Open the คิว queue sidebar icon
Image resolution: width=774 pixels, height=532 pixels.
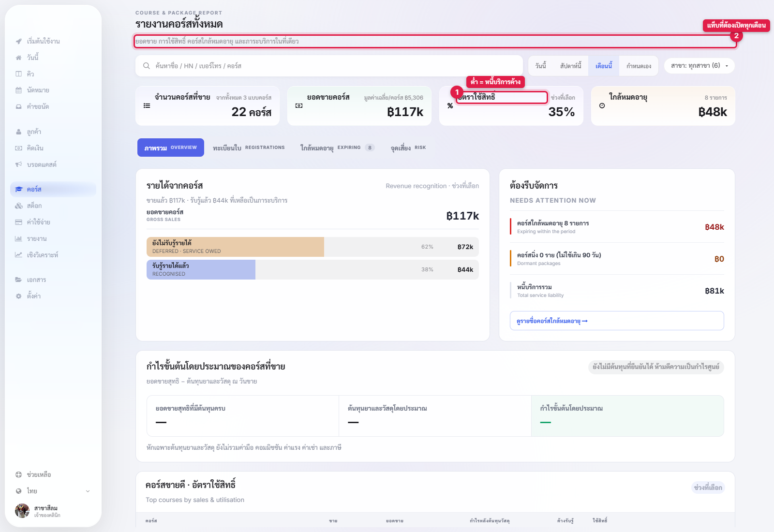click(x=18, y=74)
